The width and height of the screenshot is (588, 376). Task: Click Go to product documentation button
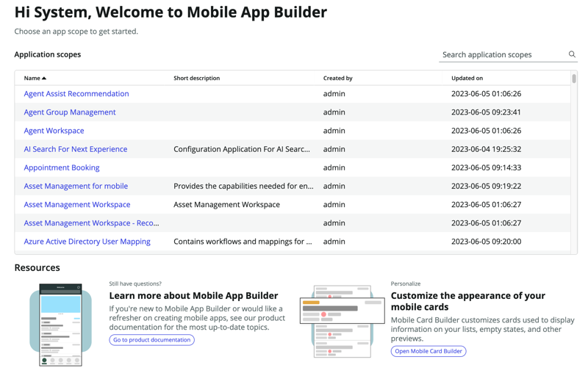click(152, 340)
